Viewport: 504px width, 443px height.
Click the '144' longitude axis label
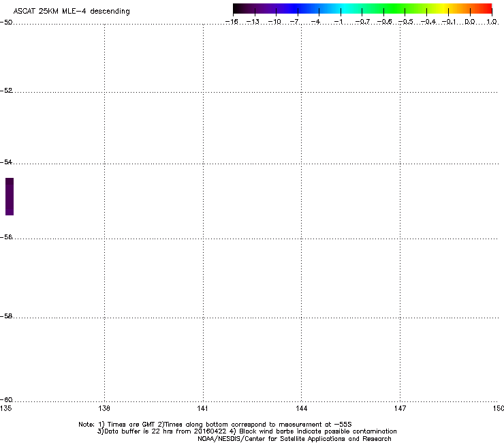(301, 408)
